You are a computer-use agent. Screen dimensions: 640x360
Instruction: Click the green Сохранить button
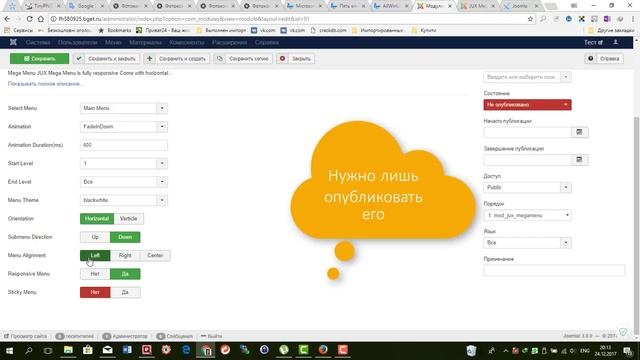(x=40, y=59)
